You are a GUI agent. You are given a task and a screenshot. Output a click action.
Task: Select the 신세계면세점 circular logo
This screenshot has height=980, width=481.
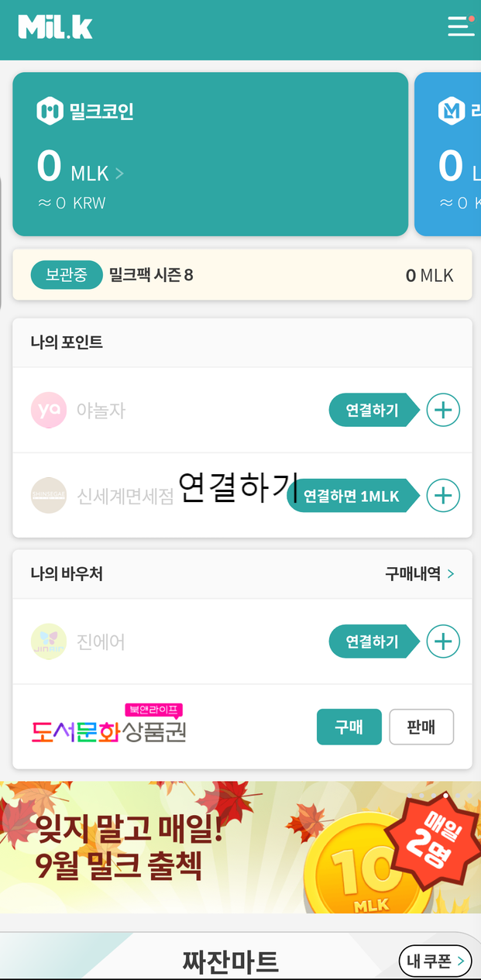click(49, 495)
